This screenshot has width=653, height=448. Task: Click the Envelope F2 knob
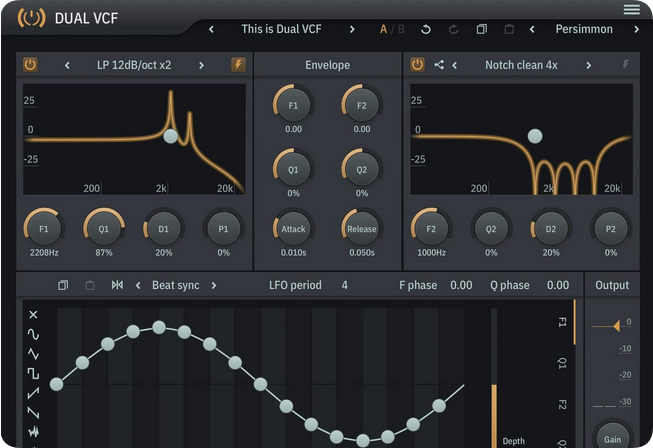click(x=361, y=105)
